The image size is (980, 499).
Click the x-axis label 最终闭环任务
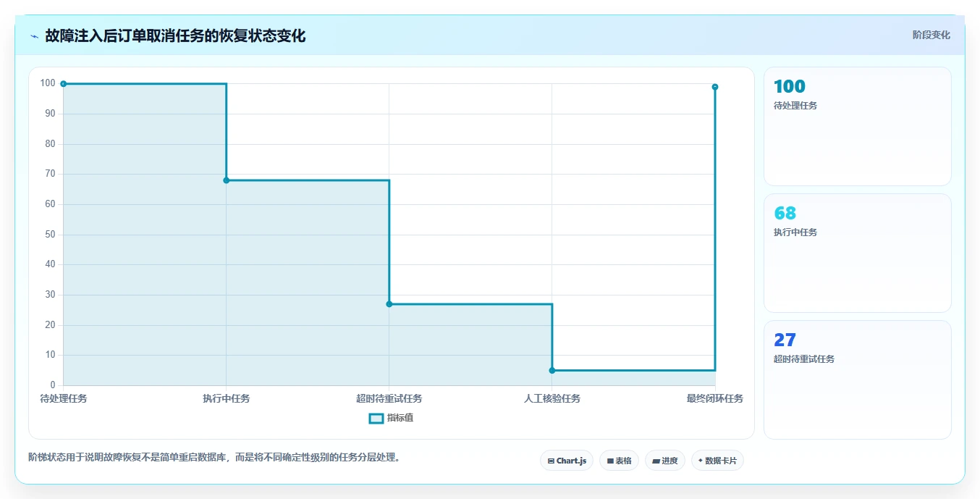point(715,398)
